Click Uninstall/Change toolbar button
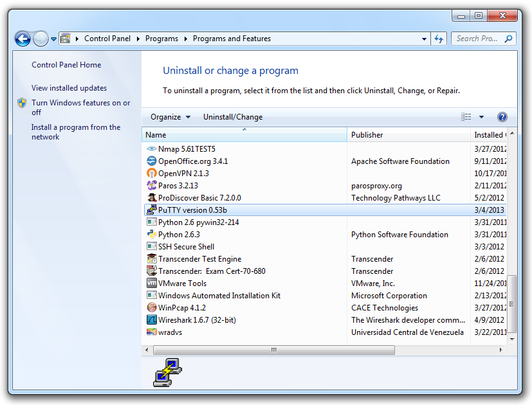This screenshot has width=532, height=405. point(233,117)
